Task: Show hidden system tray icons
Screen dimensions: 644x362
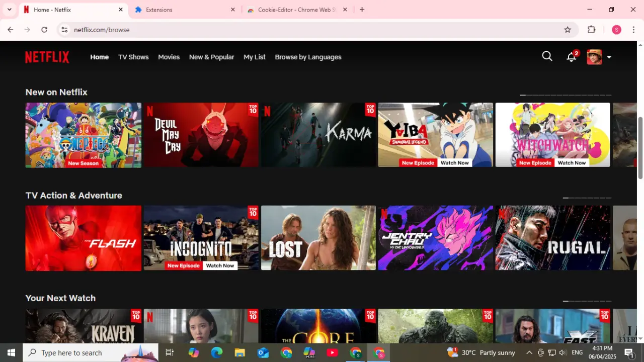Action: click(x=529, y=352)
